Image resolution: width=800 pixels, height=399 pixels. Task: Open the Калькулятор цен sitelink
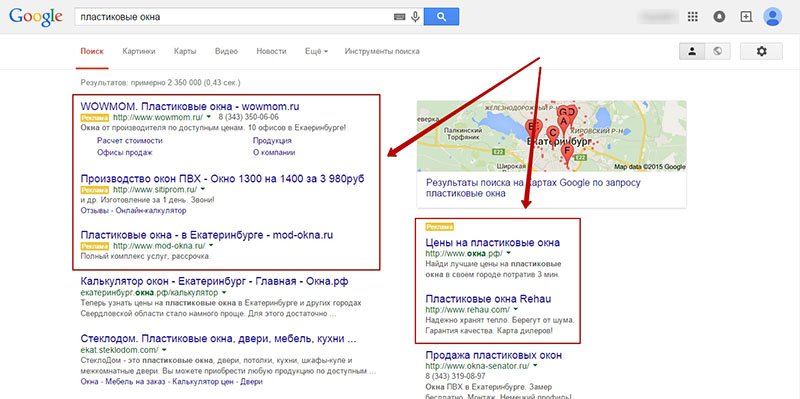point(204,382)
